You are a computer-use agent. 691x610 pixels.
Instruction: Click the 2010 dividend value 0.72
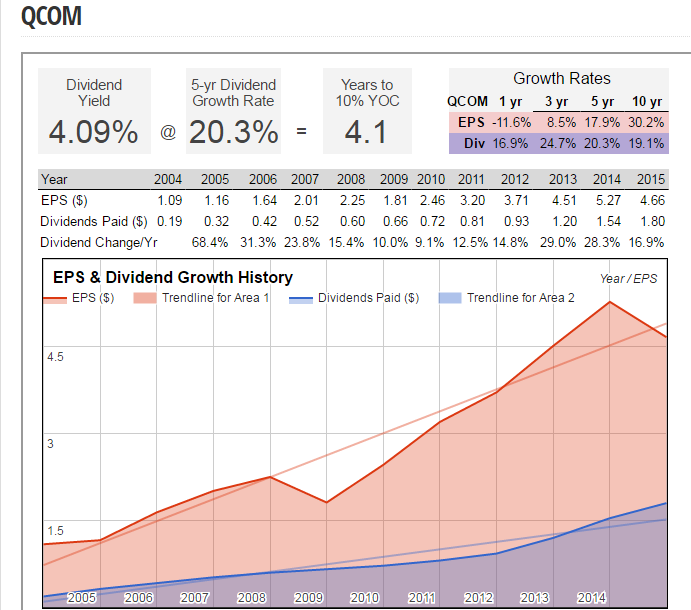(432, 221)
